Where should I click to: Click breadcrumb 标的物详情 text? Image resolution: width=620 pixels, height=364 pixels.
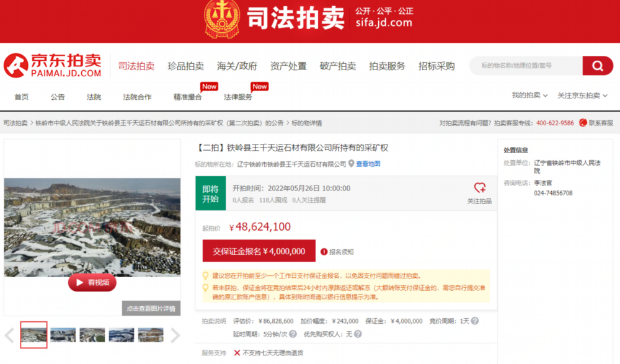pyautogui.click(x=306, y=123)
